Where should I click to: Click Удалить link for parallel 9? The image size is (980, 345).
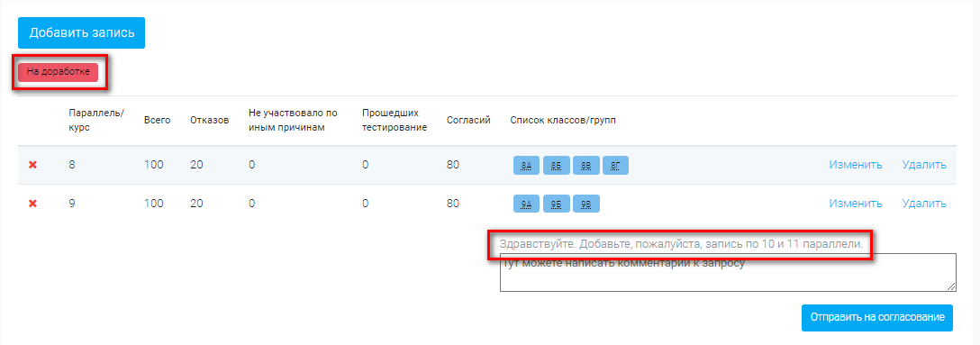pyautogui.click(x=924, y=204)
